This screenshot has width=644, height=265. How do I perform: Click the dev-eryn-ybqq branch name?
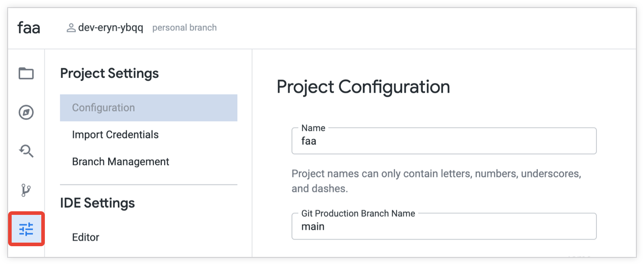click(x=110, y=28)
